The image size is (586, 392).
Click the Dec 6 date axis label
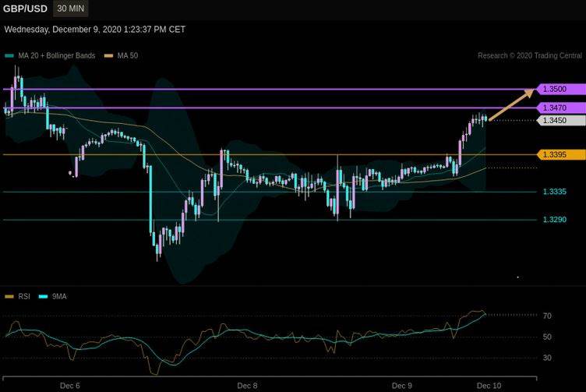click(70, 385)
